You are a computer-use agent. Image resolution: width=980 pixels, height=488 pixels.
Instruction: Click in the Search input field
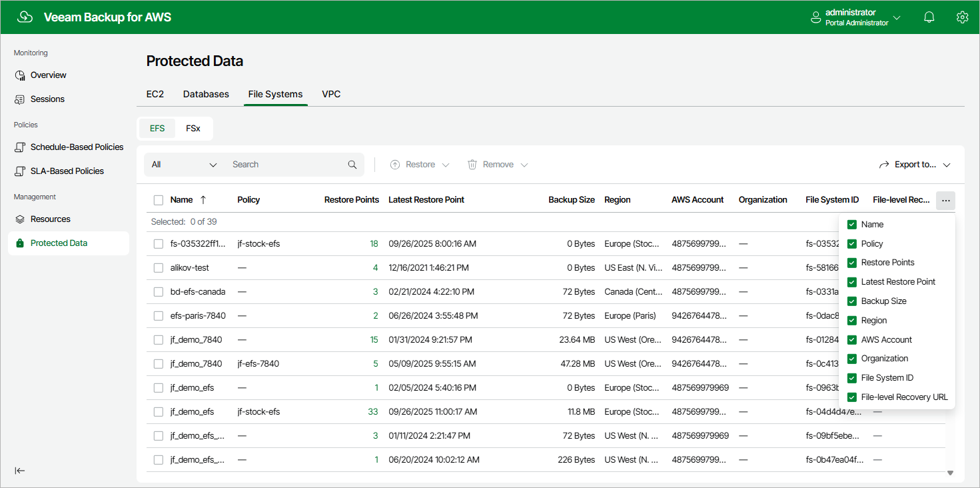288,165
